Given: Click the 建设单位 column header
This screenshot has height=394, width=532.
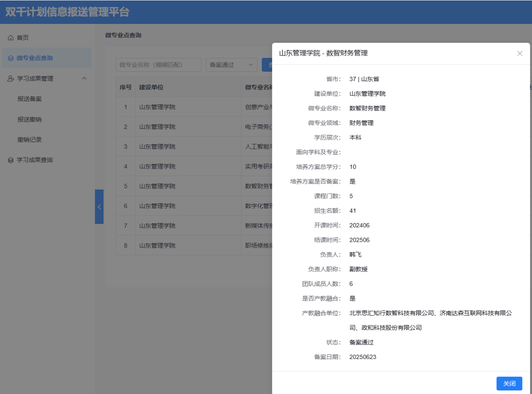Looking at the screenshot, I should pos(151,87).
